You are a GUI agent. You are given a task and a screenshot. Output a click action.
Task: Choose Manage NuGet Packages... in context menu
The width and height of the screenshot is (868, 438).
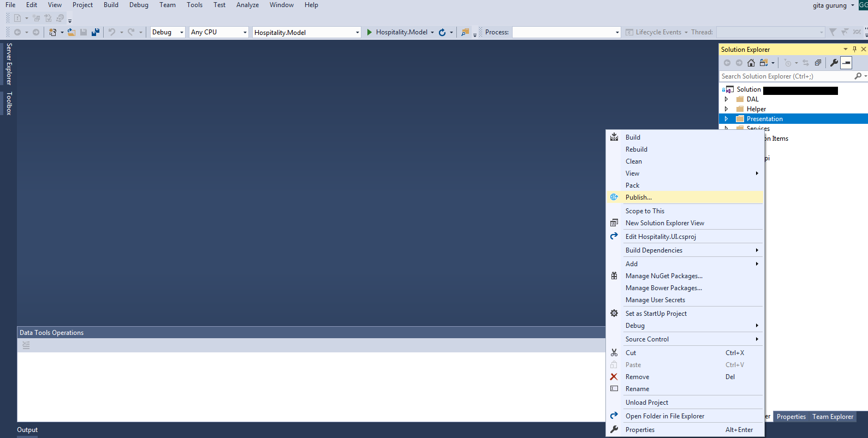point(664,276)
